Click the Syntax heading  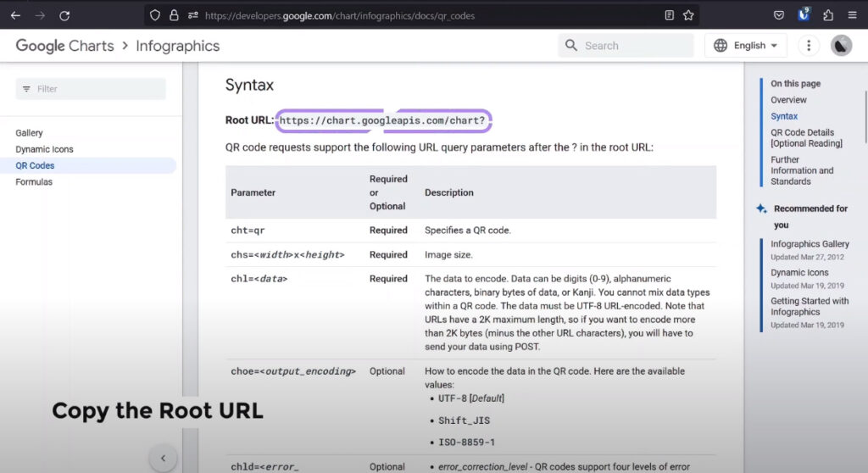[x=249, y=85]
